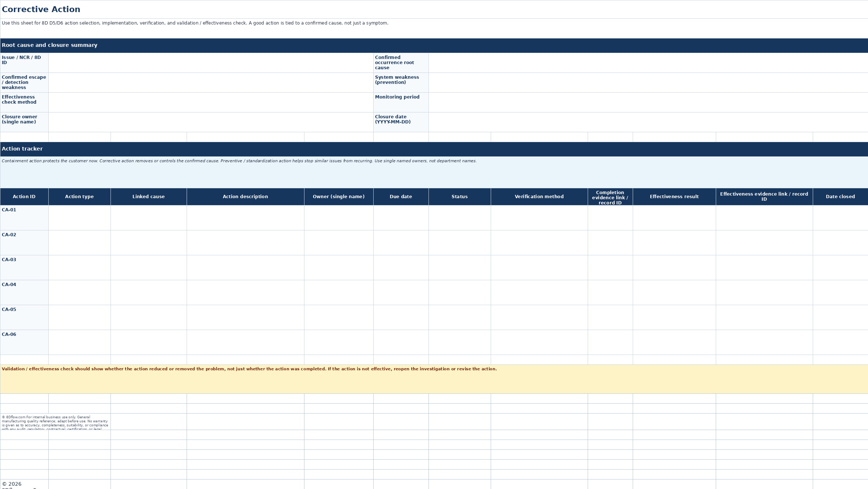
Task: Fill in the Issue / NCR / 8D ID value field
Action: (211, 63)
